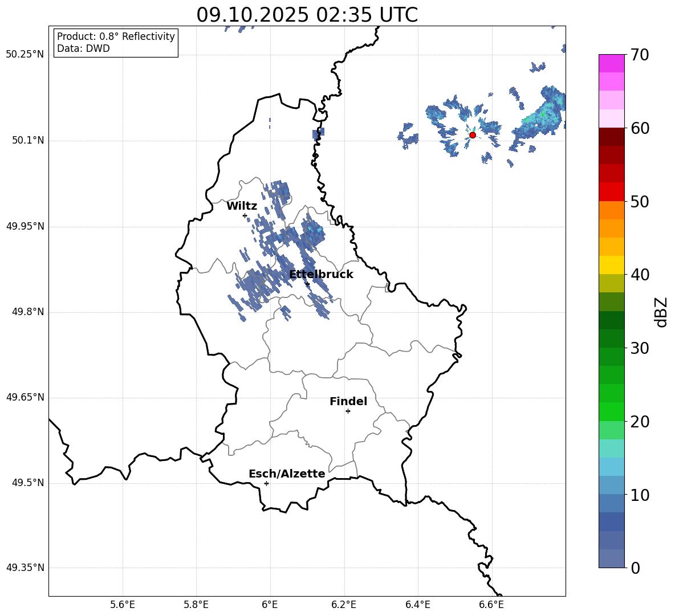This screenshot has height=616, width=675.
Task: Click the colorbar 60 tick label
Action: pyautogui.click(x=640, y=128)
